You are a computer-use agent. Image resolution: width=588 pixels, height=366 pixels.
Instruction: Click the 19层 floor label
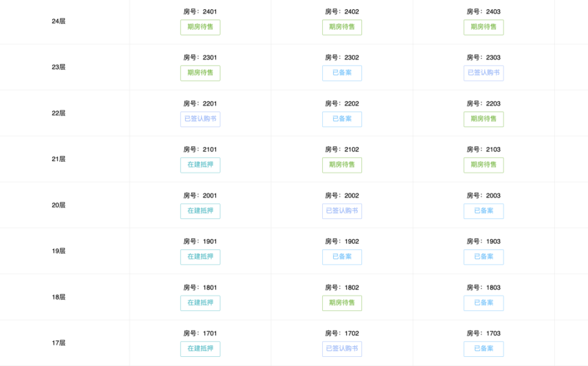coord(59,251)
